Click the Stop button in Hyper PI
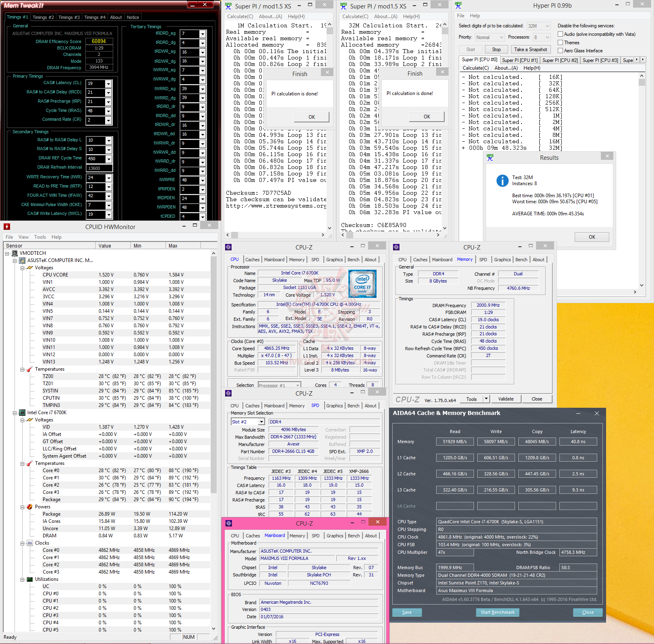This screenshot has height=644, width=654. coord(496,50)
